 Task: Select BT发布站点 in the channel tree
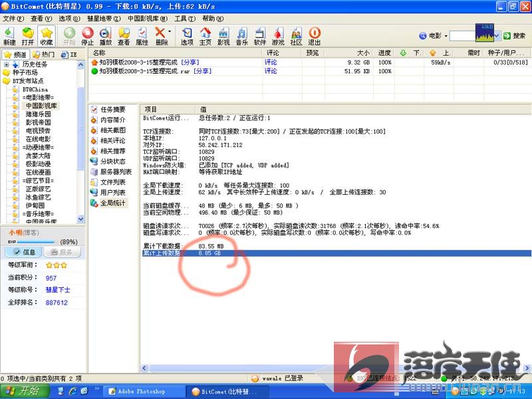click(x=28, y=81)
